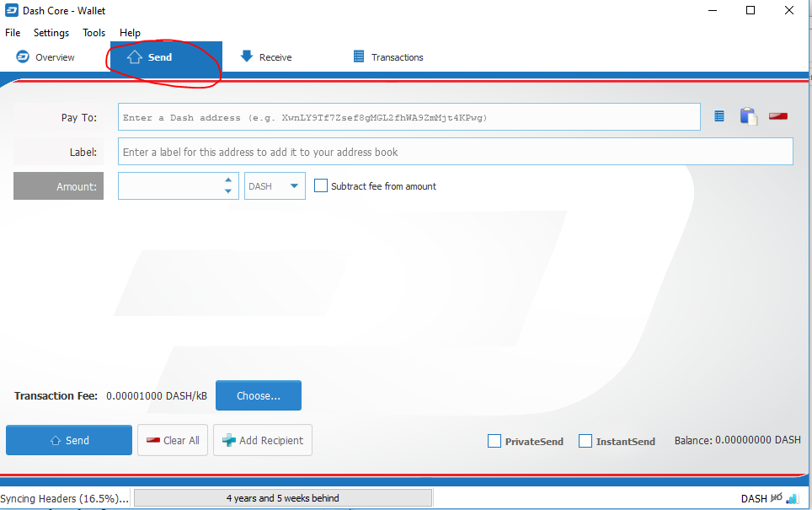812x510 pixels.
Task: Toggle the PrivateSend checkbox
Action: point(494,441)
